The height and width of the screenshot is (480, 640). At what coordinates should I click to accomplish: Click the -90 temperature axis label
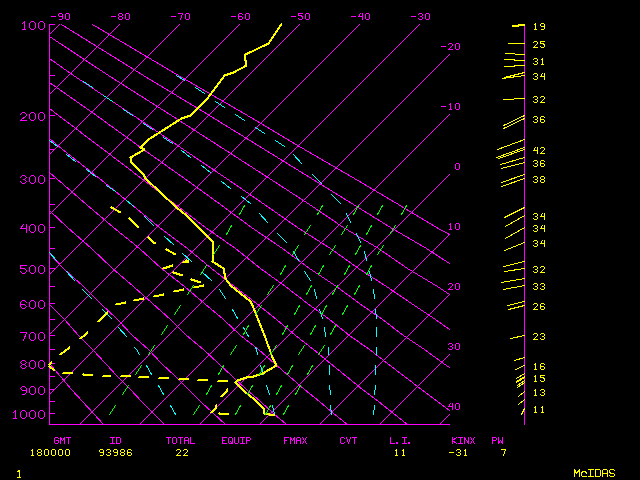[60, 17]
